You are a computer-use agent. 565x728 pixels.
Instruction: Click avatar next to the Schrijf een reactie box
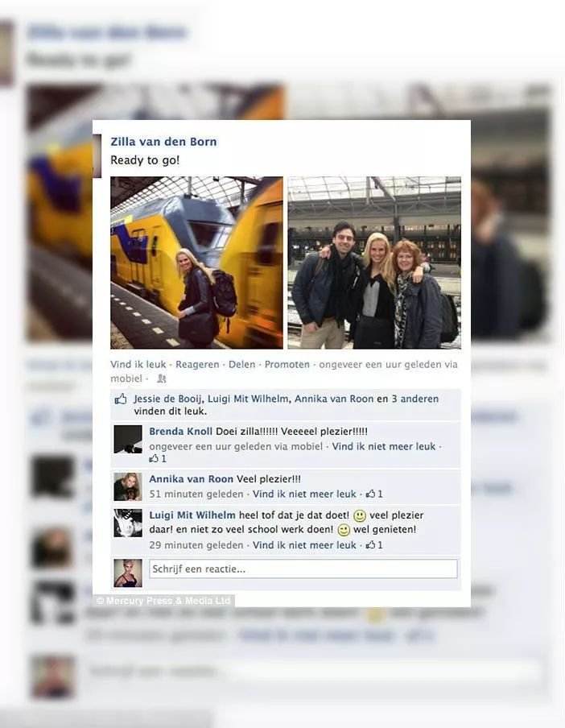tap(128, 573)
